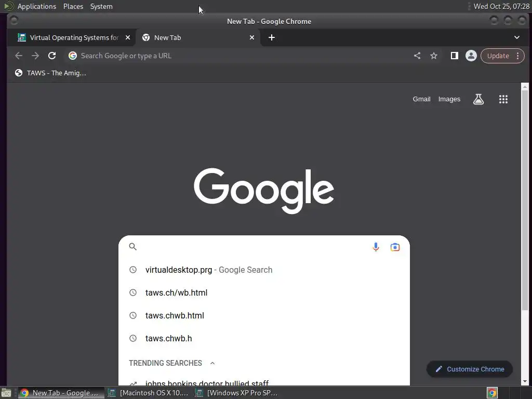Reload the current page
The image size is (532, 399).
click(x=52, y=56)
